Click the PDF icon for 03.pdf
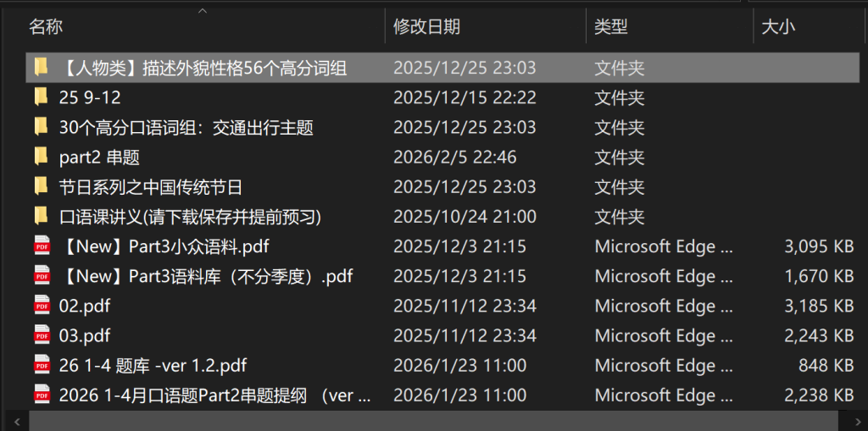The image size is (868, 431). point(42,335)
